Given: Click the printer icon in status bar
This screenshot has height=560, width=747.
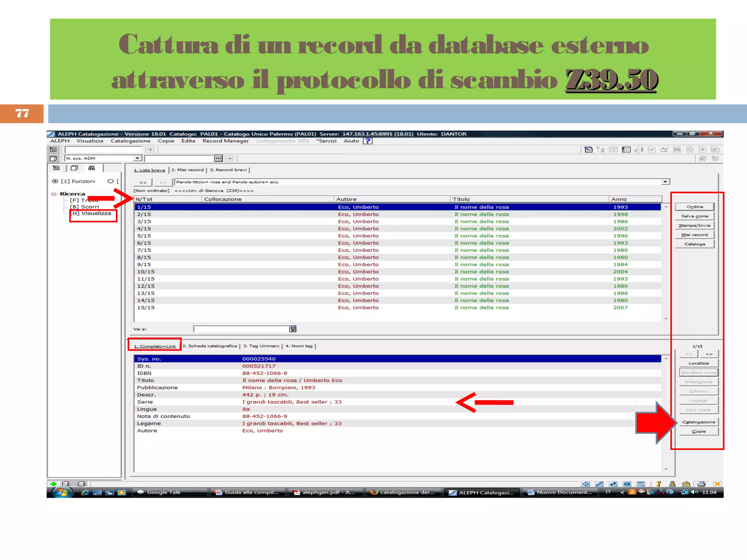Looking at the screenshot, I should [x=701, y=484].
